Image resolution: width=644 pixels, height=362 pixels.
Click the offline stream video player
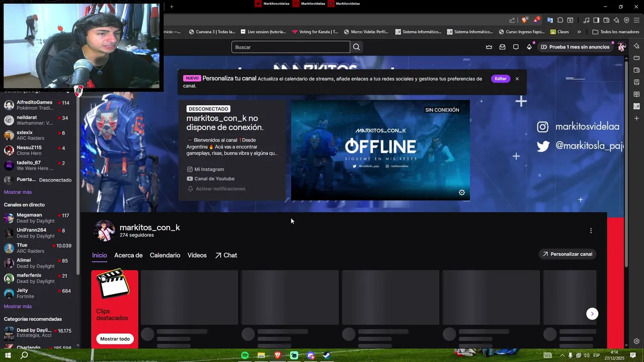pos(380,150)
